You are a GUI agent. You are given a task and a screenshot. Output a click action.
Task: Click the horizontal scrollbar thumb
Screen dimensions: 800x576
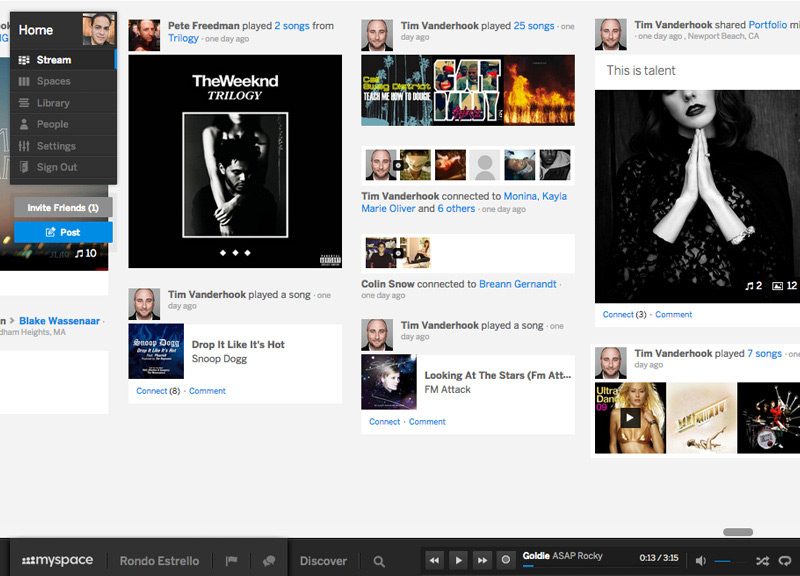pyautogui.click(x=738, y=532)
